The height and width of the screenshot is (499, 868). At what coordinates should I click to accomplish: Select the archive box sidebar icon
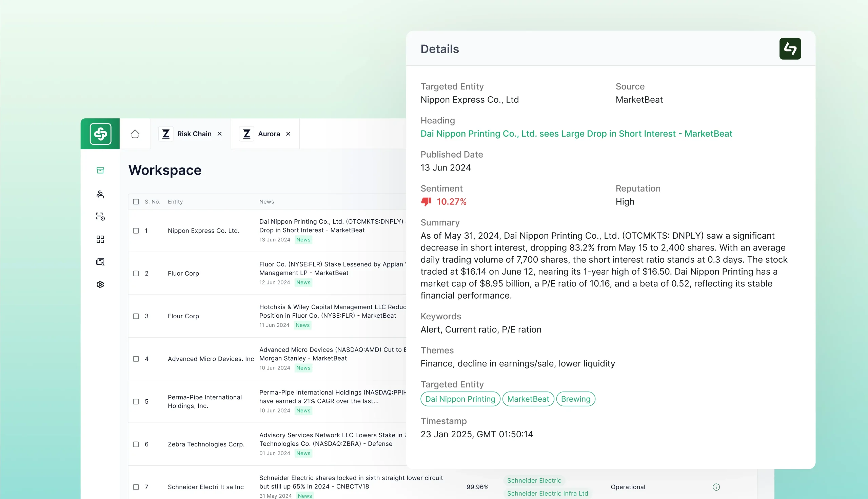(x=100, y=170)
